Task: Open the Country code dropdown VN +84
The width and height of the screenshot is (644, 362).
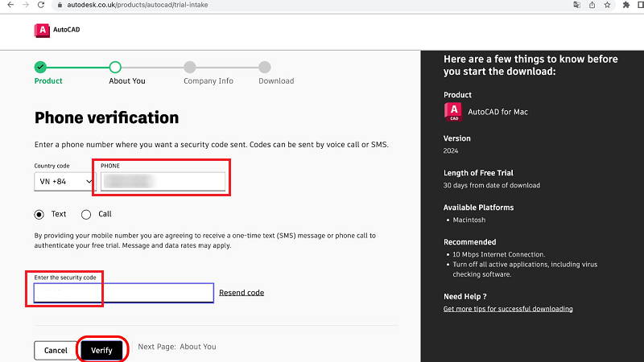Action: [65, 182]
